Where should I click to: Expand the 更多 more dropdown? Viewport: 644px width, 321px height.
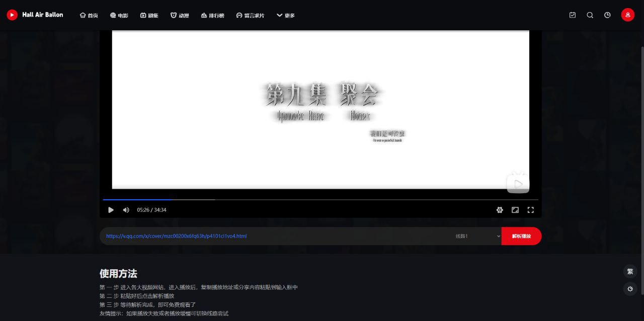coord(286,15)
